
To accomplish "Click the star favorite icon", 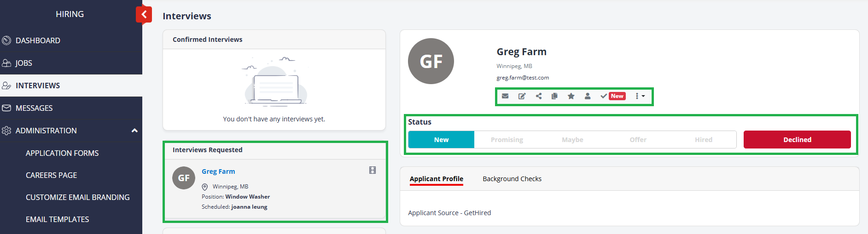I will coord(571,96).
